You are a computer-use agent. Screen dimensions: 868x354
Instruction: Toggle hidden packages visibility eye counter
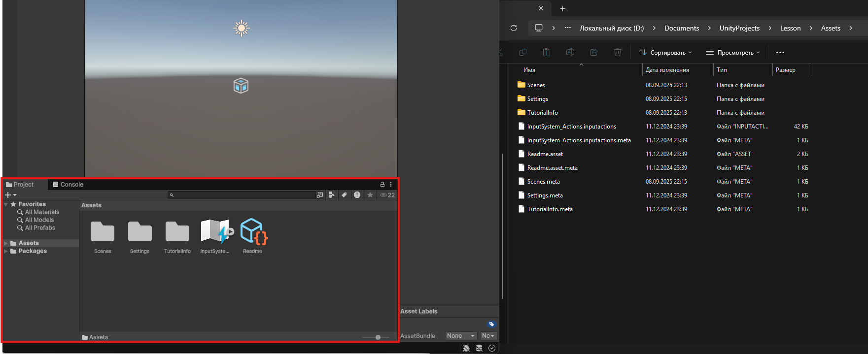tap(387, 195)
